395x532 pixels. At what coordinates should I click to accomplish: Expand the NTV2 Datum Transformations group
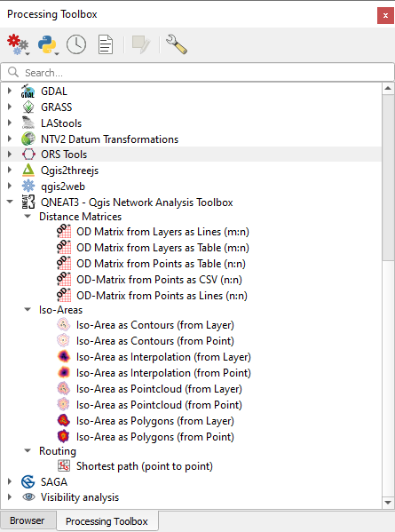pos(10,139)
